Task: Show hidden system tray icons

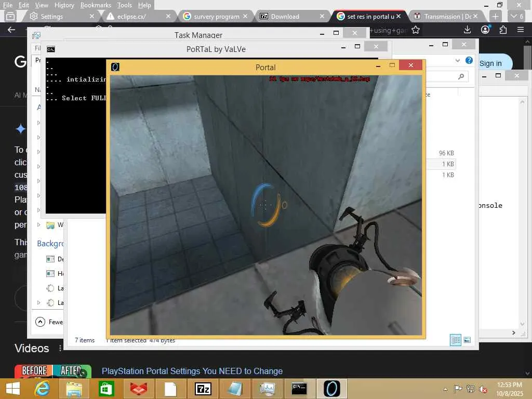Action: [445, 389]
